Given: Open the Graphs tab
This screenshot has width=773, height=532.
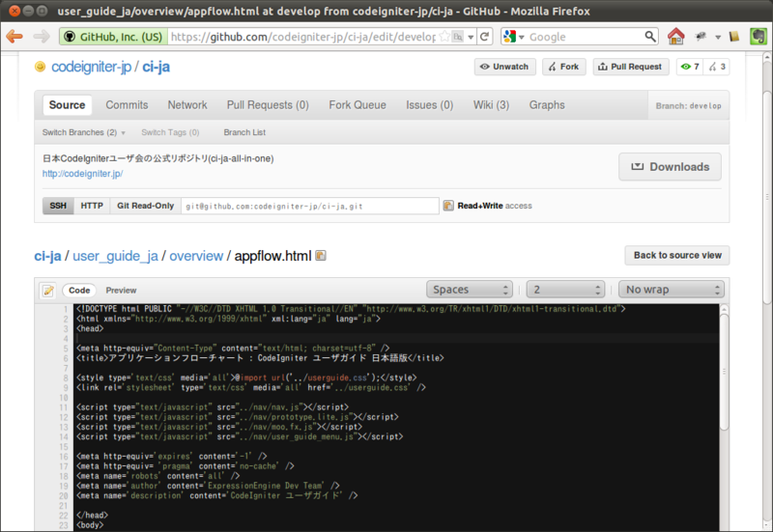Looking at the screenshot, I should [547, 105].
